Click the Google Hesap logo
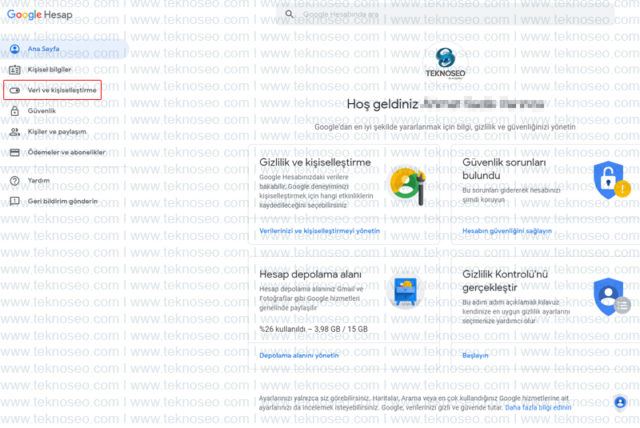Screen dimensions: 640x428 coord(40,15)
